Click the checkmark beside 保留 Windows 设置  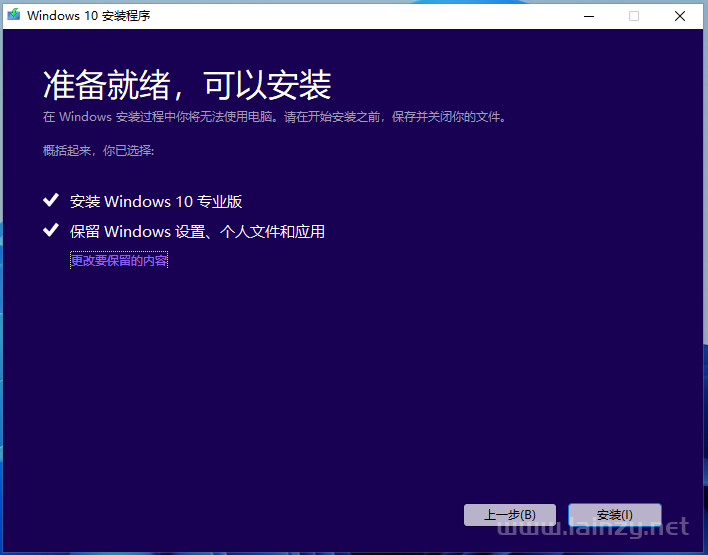51,231
